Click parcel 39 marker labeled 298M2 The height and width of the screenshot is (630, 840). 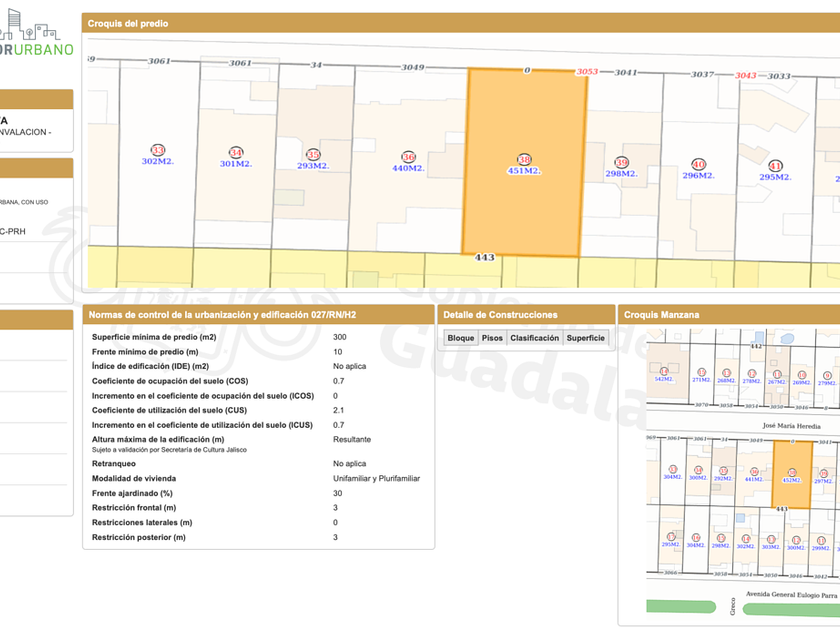[621, 163]
